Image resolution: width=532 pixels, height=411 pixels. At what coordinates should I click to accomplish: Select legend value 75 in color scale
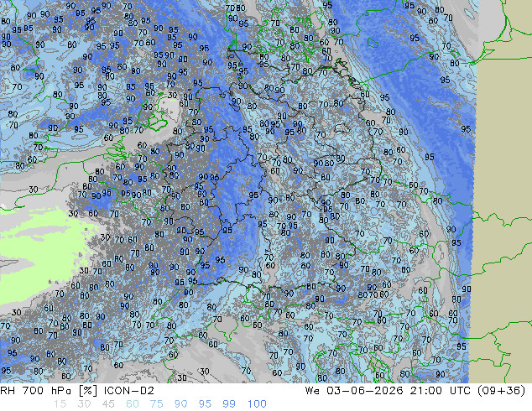(x=156, y=404)
